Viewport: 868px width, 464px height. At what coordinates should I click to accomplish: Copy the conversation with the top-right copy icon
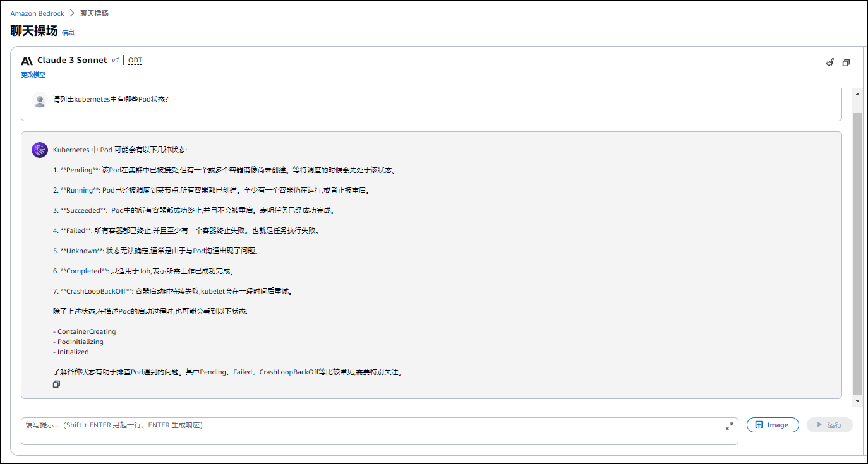click(x=846, y=62)
